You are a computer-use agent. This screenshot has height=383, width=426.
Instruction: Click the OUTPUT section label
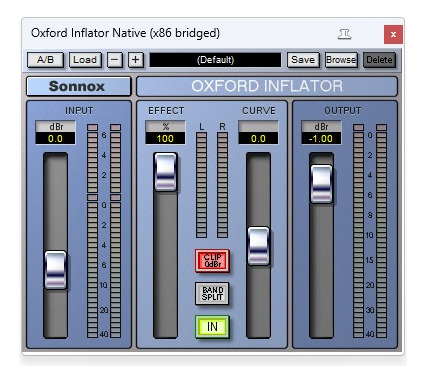coord(343,111)
